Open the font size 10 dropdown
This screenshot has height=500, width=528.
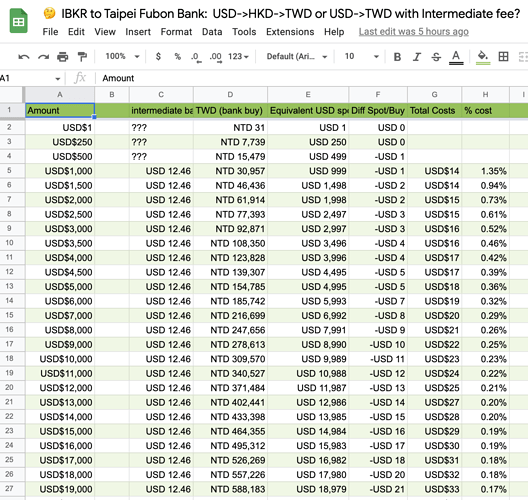coord(362,56)
